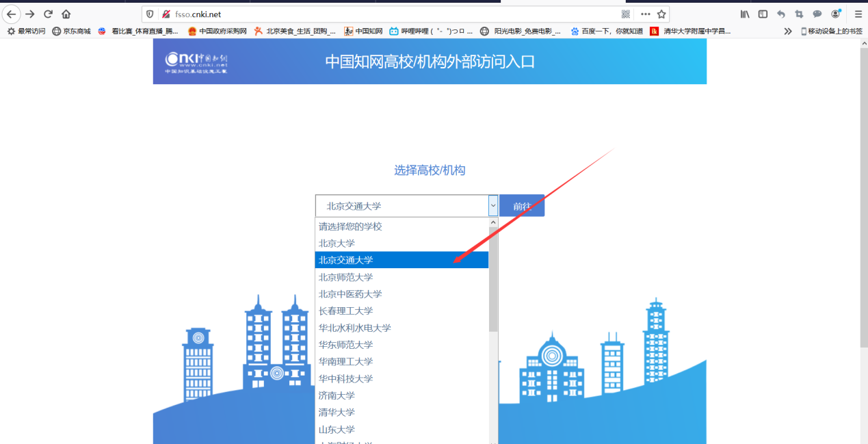Bookmark this page with the star icon

tap(661, 14)
